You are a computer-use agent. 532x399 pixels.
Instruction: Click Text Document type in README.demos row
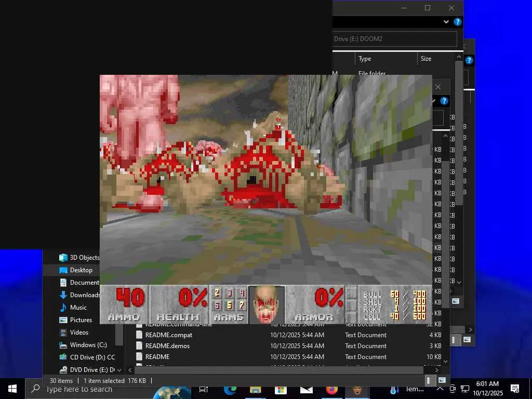click(x=366, y=345)
